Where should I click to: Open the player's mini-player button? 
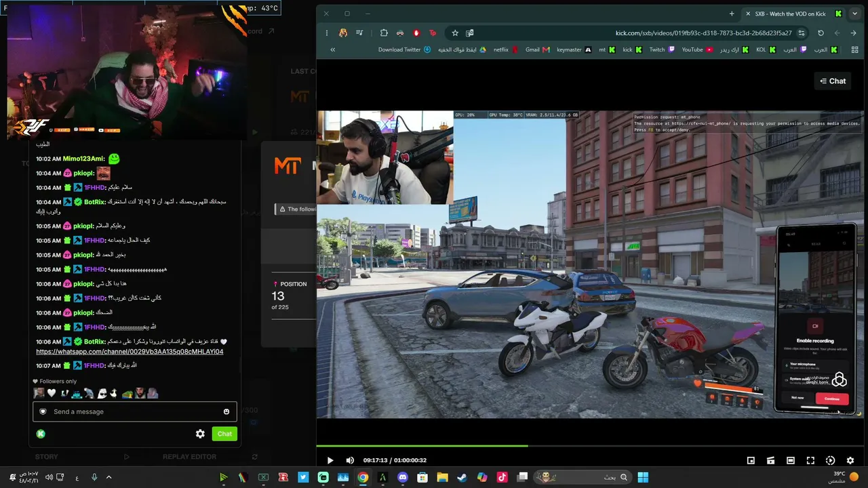751,460
